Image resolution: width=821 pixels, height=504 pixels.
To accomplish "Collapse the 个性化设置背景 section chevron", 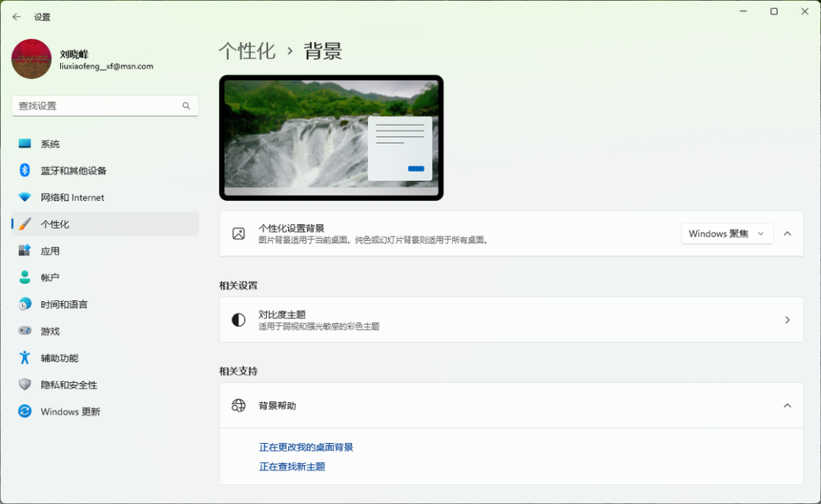I will coord(787,233).
